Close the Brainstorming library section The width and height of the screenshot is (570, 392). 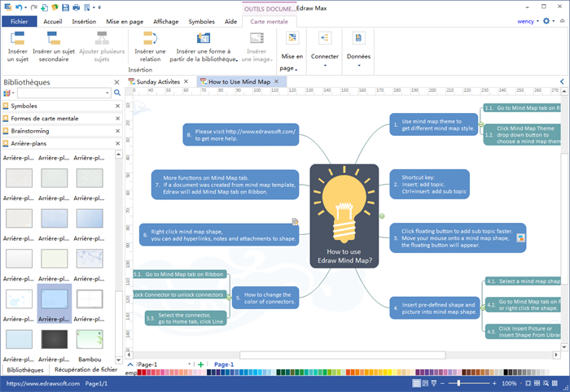tap(117, 131)
